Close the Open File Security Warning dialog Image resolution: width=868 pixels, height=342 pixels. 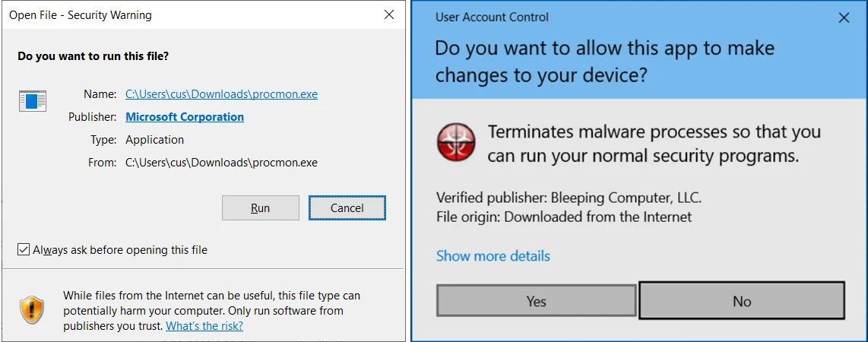coord(389,15)
